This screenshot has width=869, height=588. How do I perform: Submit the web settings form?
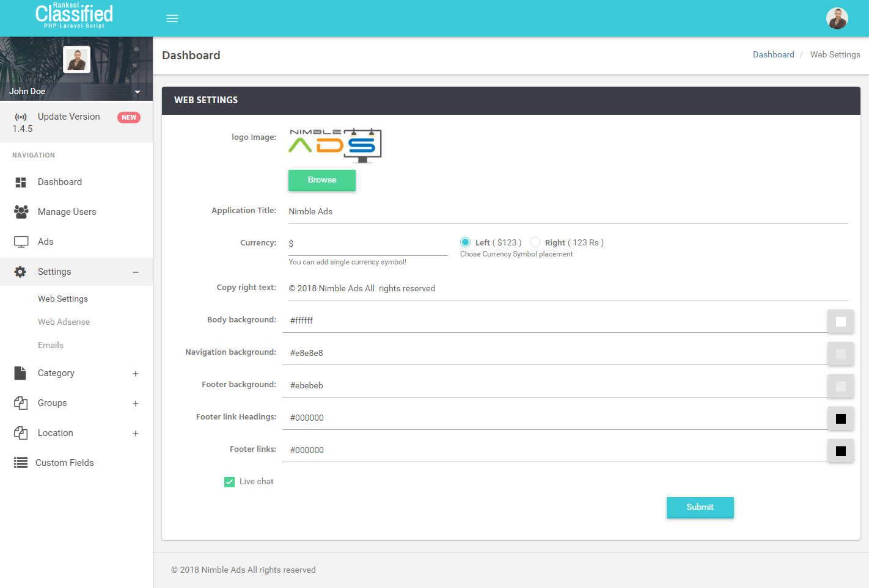click(x=700, y=507)
